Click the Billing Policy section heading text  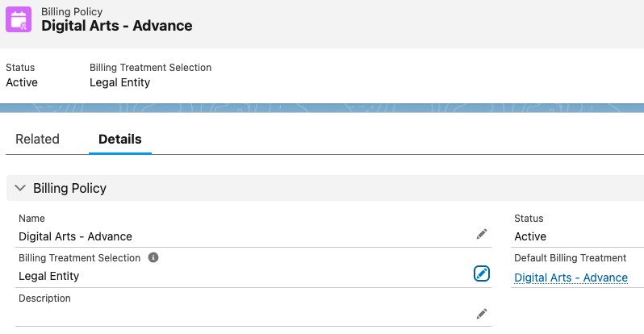click(x=69, y=188)
